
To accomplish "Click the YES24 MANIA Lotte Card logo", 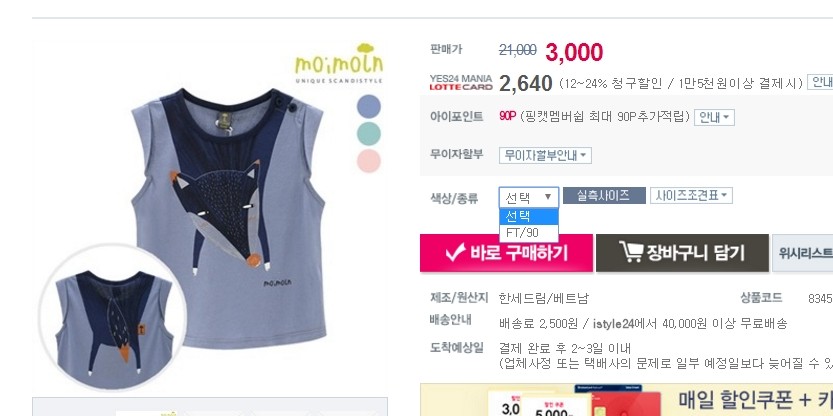I will [x=461, y=83].
